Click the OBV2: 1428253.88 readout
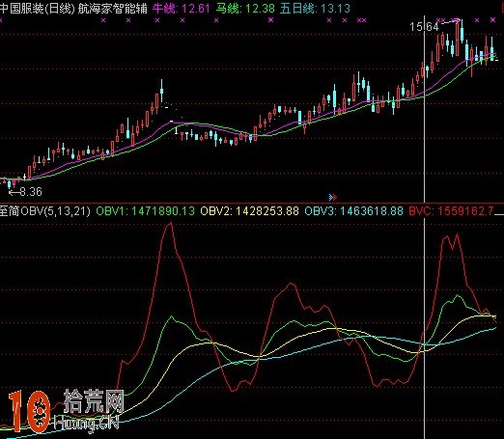Viewport: 504px width, 439px height. 249,211
